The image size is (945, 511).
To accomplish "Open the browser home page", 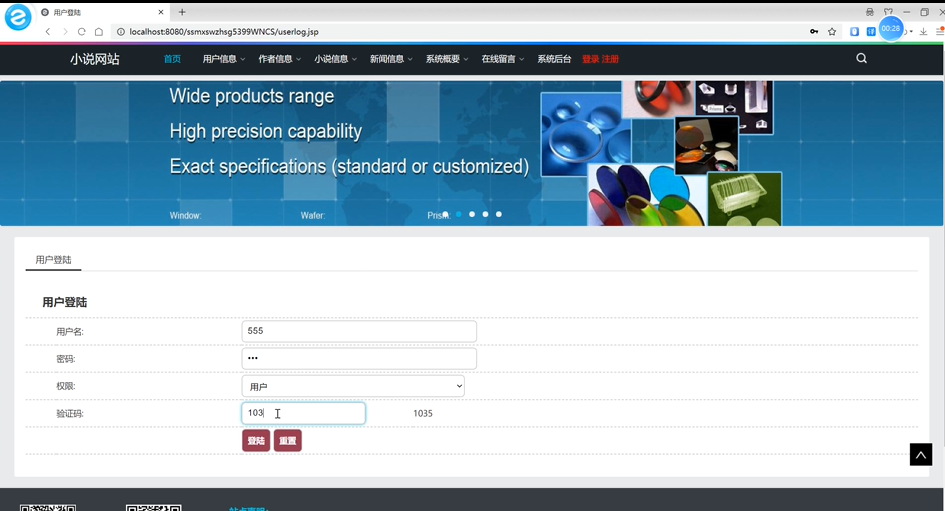I will 99,31.
